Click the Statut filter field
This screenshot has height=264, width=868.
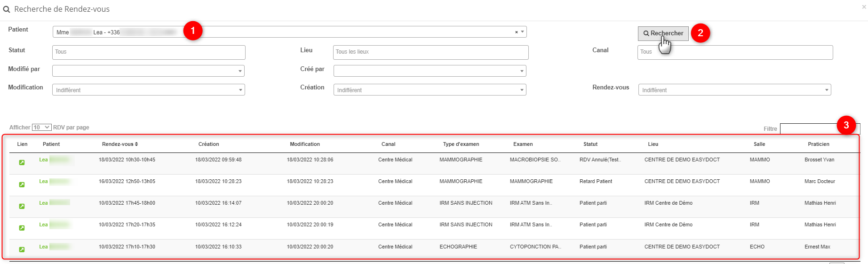tap(148, 52)
